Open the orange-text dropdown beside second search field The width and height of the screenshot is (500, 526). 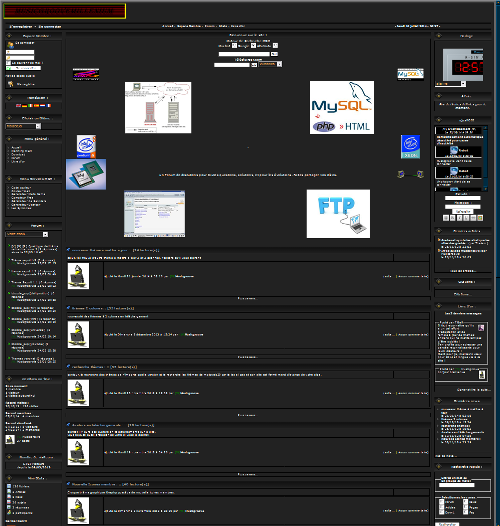point(270,64)
